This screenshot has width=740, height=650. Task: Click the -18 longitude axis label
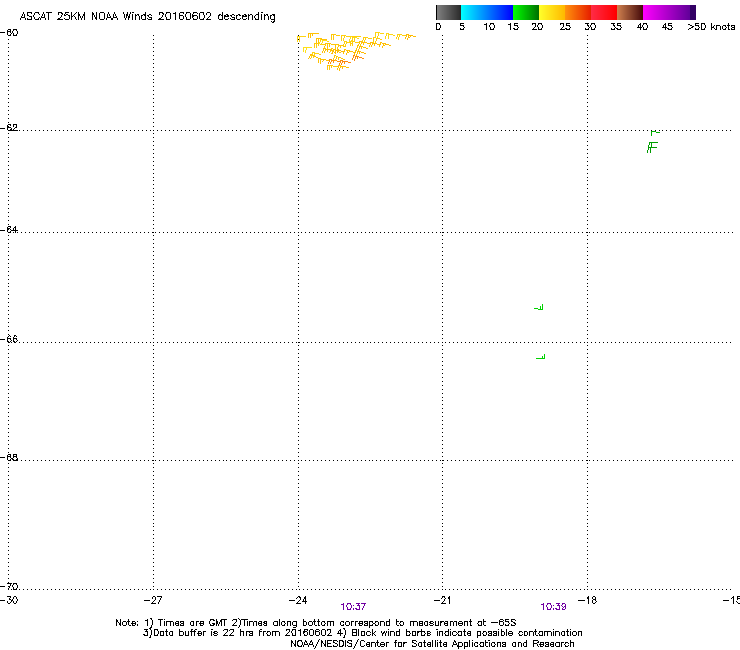(x=587, y=600)
